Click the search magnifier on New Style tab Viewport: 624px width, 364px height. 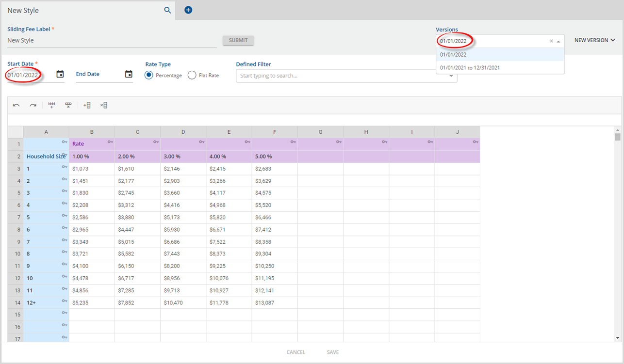pos(167,10)
